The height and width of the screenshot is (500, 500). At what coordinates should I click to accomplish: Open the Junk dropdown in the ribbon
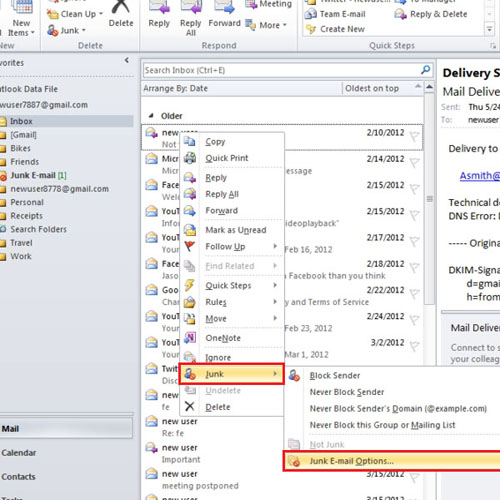tap(66, 31)
